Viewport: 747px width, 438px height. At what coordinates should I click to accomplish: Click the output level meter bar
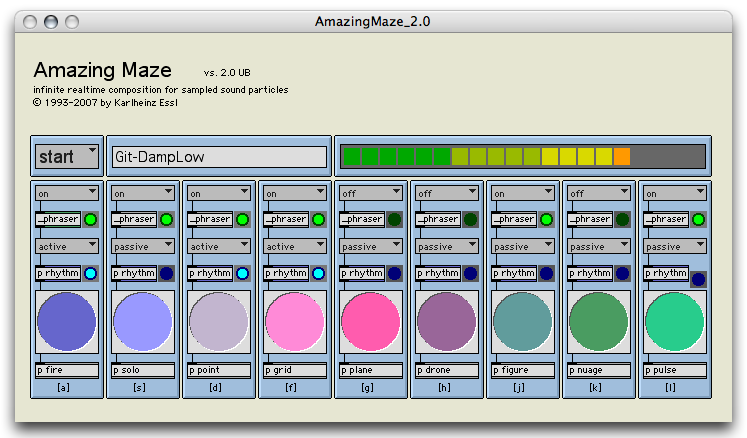coord(523,156)
